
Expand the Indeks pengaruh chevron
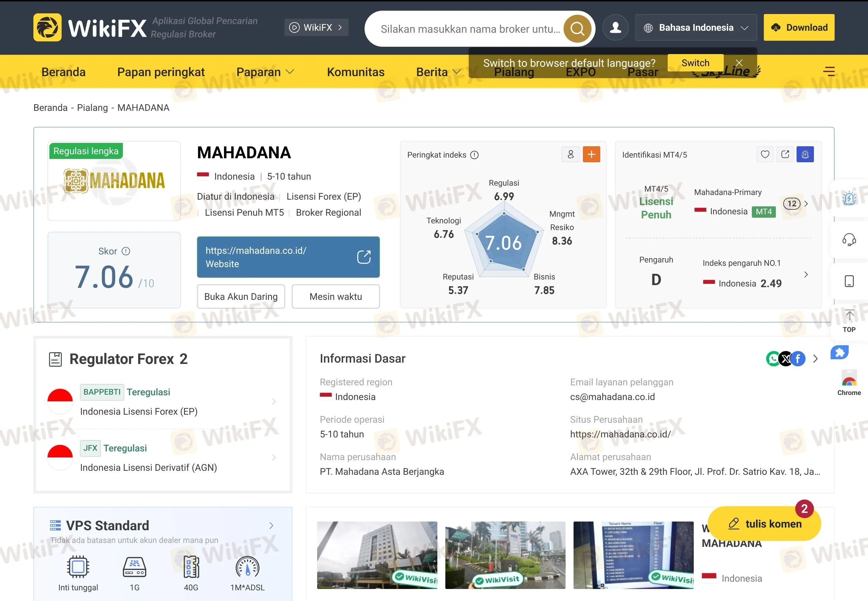[x=806, y=274]
